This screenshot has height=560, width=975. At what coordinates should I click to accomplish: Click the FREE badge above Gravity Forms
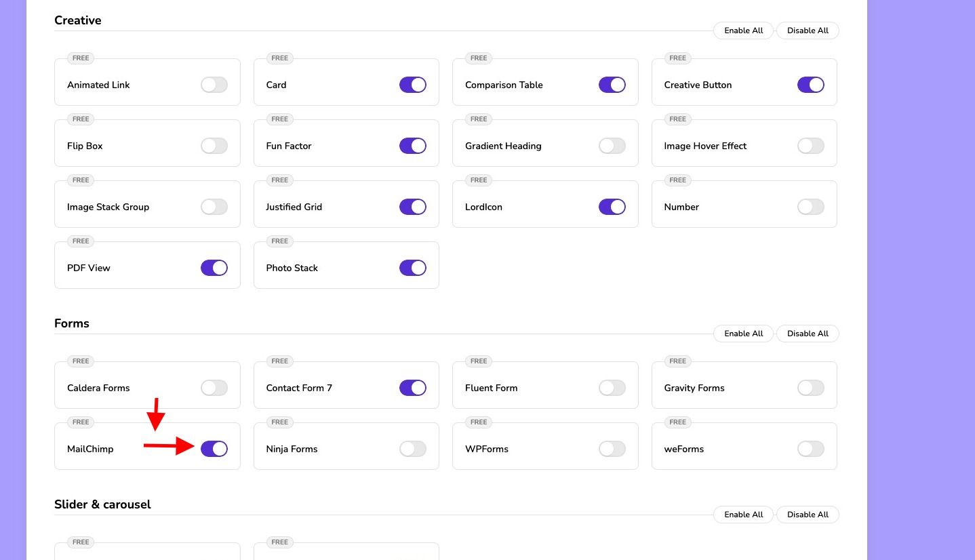click(678, 361)
